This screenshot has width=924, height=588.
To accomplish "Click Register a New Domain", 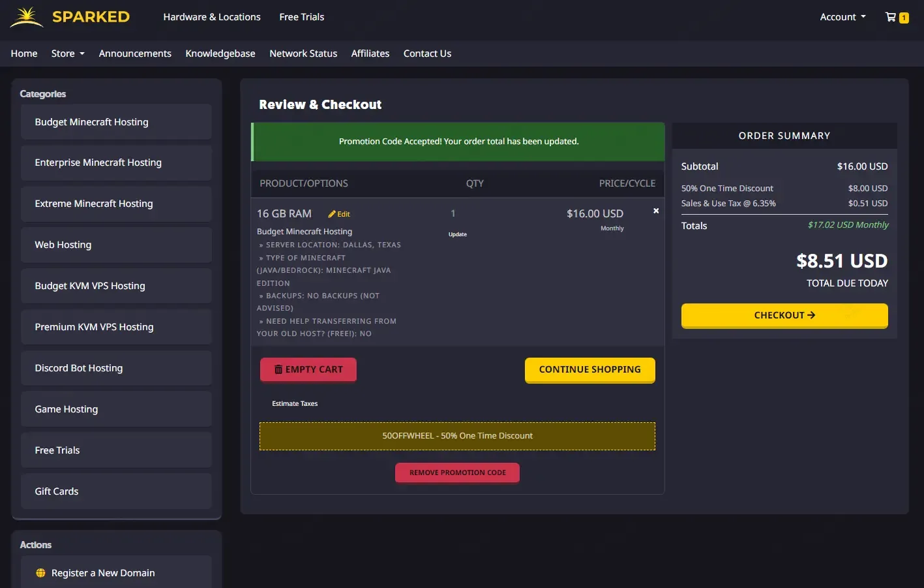I will coord(116,573).
